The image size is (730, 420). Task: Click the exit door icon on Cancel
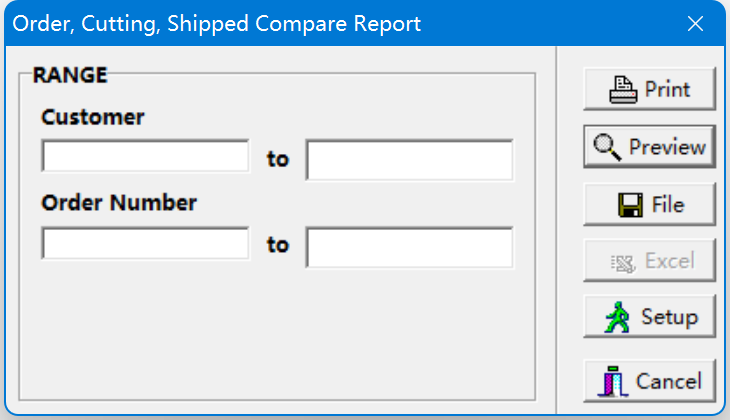click(613, 381)
